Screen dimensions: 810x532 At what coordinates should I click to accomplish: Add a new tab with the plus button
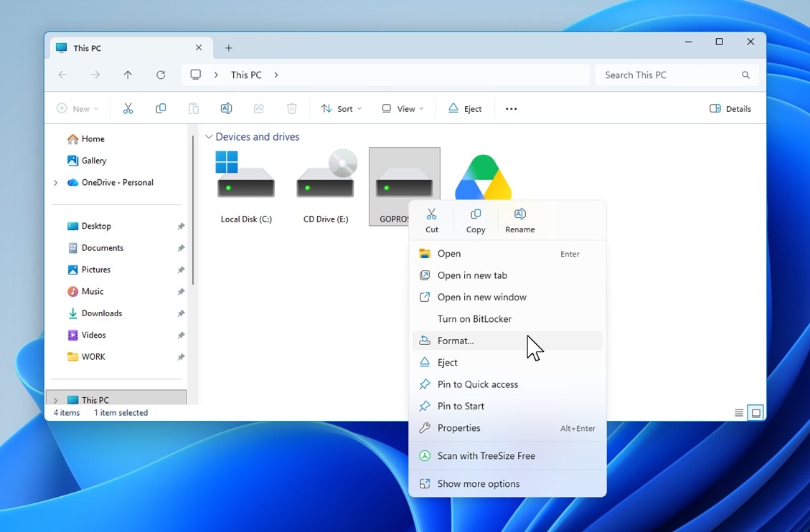click(x=228, y=48)
